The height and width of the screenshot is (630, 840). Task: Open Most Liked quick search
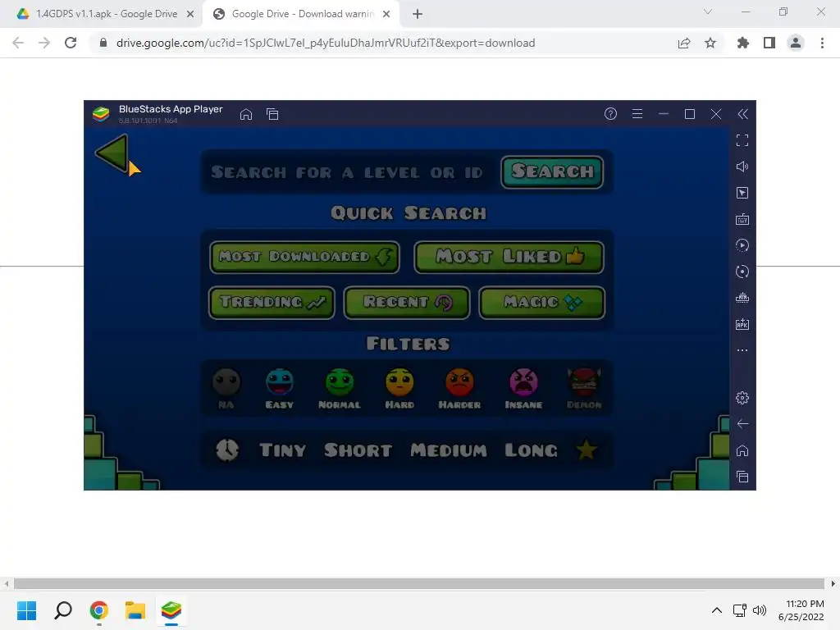[509, 257]
